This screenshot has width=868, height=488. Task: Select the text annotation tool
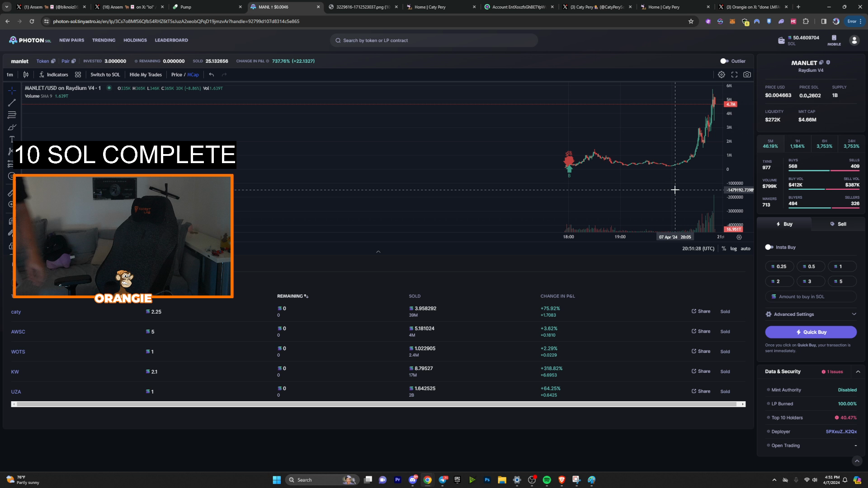point(12,139)
